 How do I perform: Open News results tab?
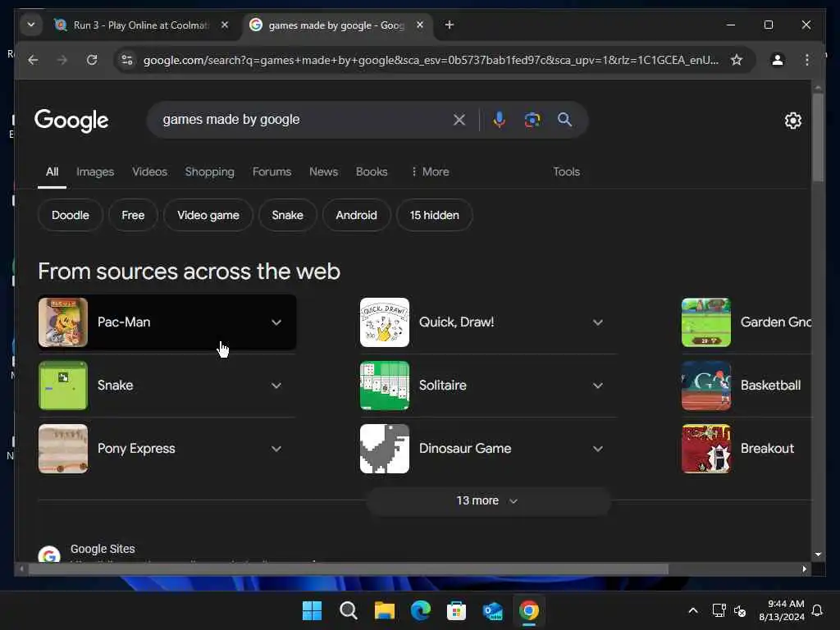point(323,172)
